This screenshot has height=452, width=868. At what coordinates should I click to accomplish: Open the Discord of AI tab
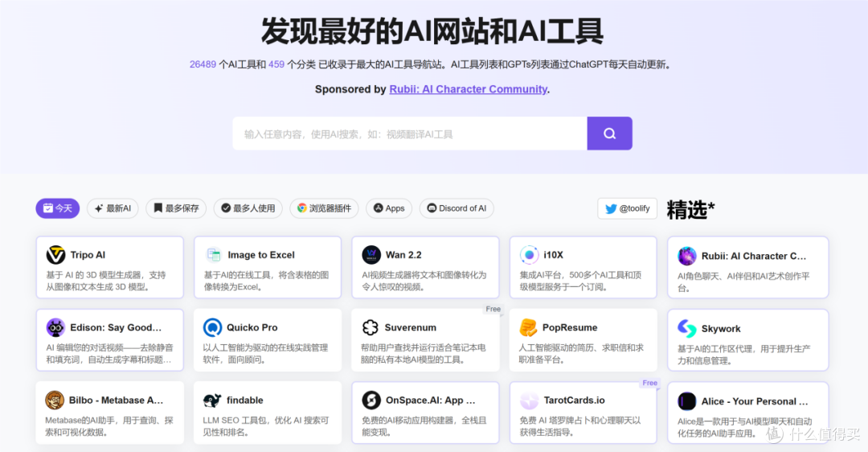[457, 208]
